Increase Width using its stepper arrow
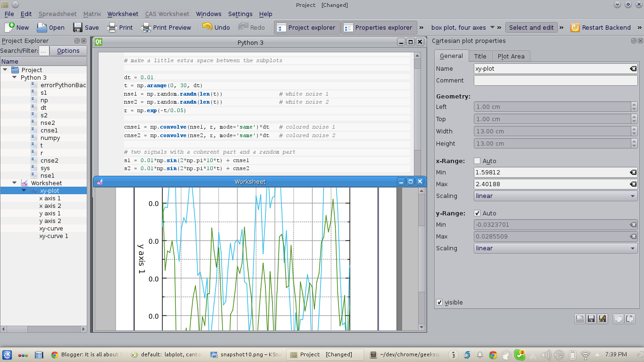The height and width of the screenshot is (362, 644). click(635, 129)
